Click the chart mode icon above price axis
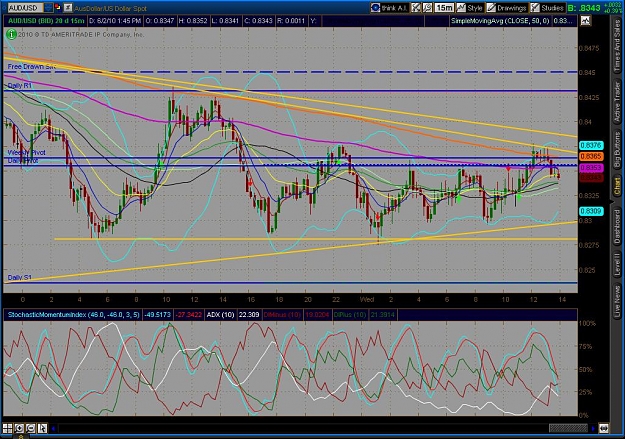The image size is (625, 439). [x=586, y=21]
